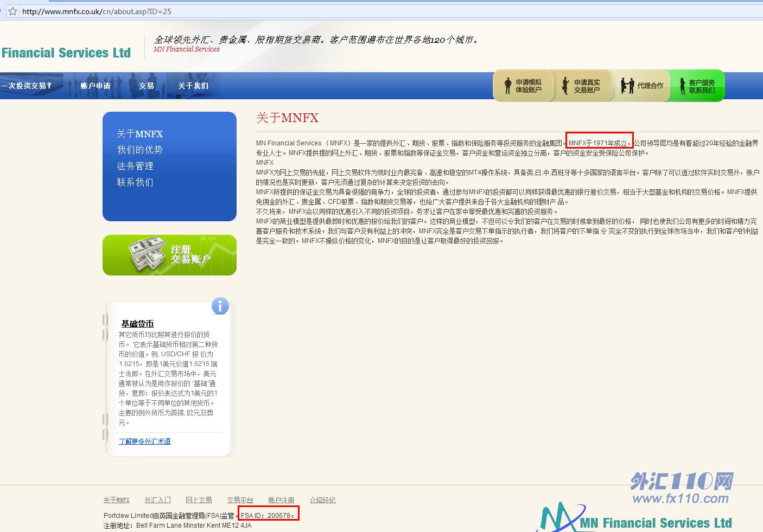This screenshot has height=532, width=763.
Task: Click the 代理合作 button
Action: tap(642, 86)
